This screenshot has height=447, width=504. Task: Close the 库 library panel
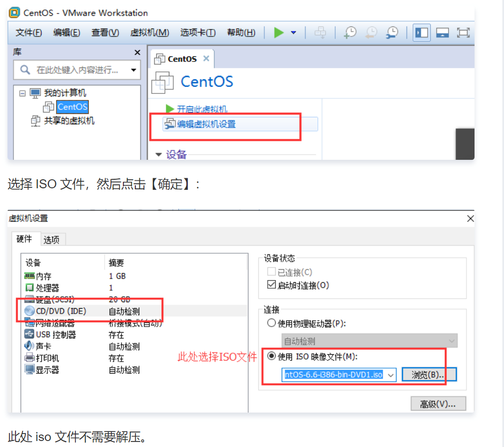point(137,52)
